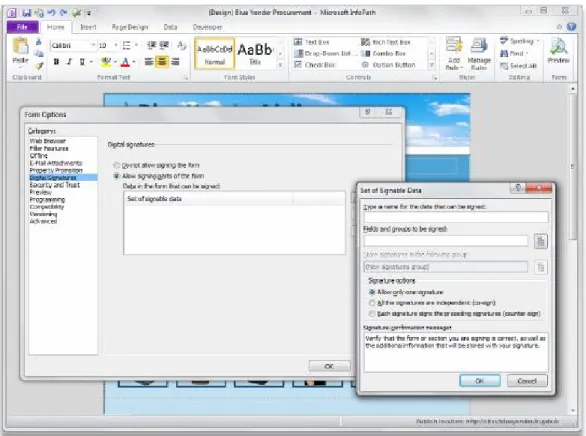Viewport: 586px width, 436px height.
Task: Click OK in the Form Options dialog
Action: (329, 366)
